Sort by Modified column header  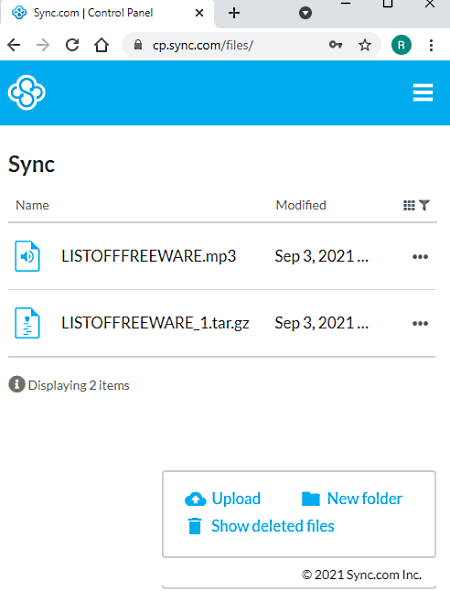(x=301, y=205)
